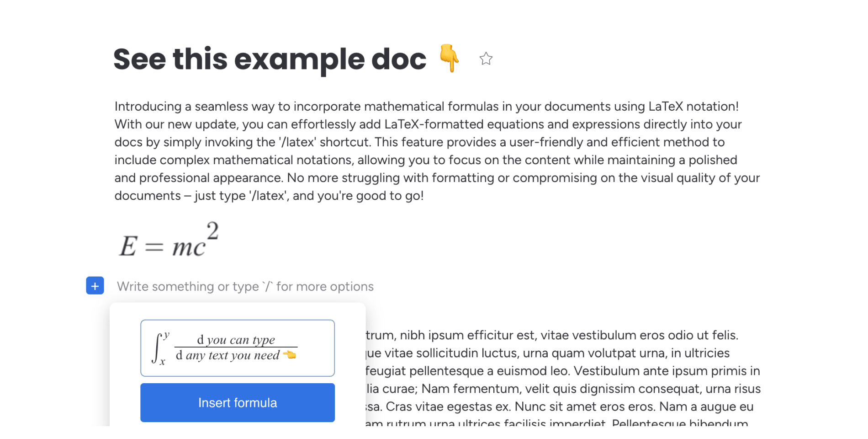Click the line starting 'feugiat pellentesque a euismod'
The image size is (868, 439).
coord(563,371)
